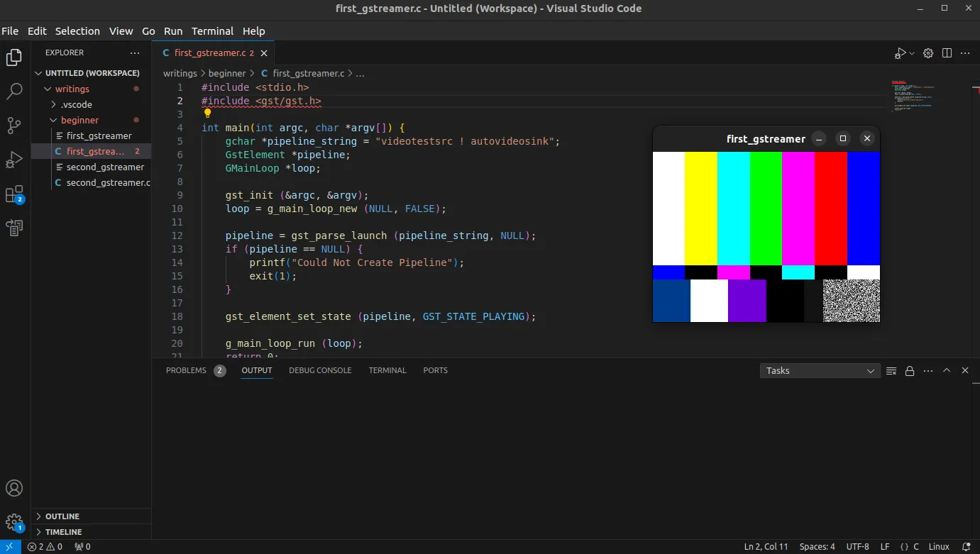Open the second_gstreamer binary file
This screenshot has width=980, height=554.
[91, 167]
